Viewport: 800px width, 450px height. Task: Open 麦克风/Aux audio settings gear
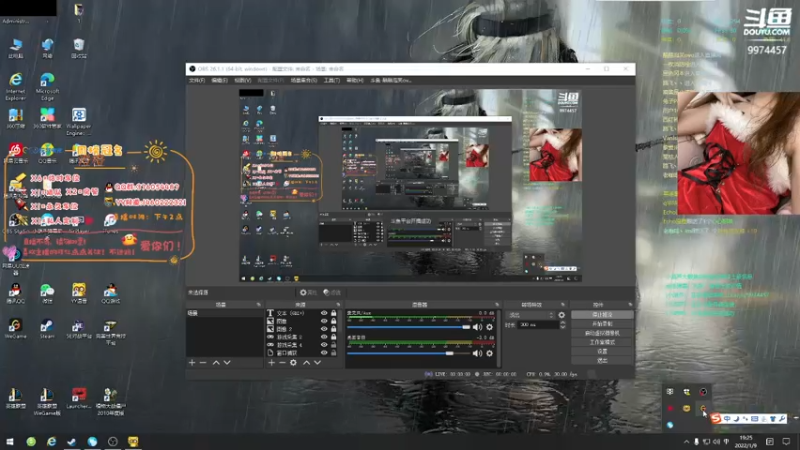[489, 327]
